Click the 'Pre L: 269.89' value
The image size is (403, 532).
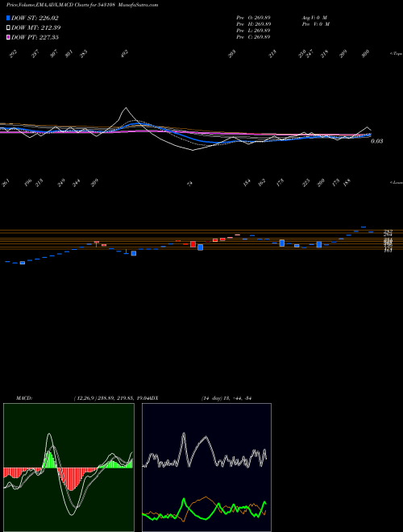(x=253, y=31)
